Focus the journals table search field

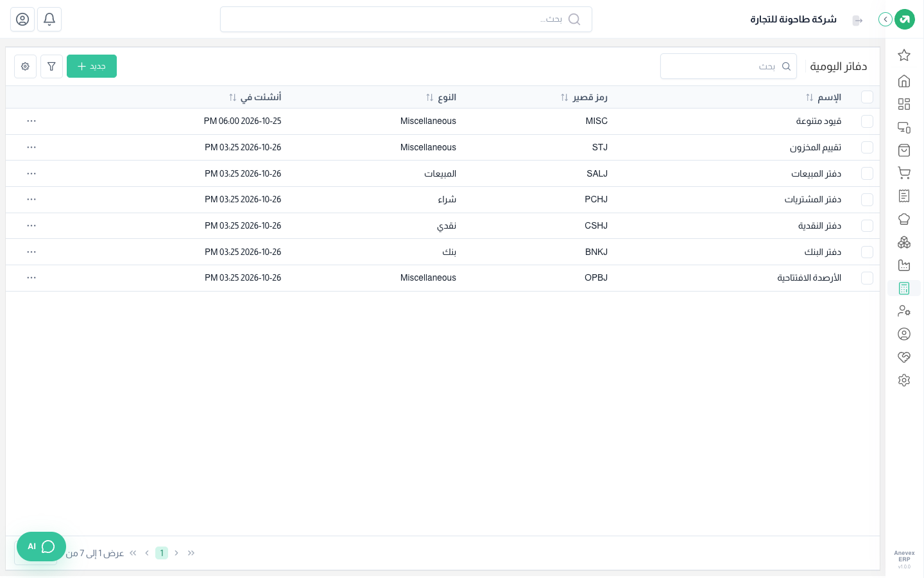tap(728, 66)
